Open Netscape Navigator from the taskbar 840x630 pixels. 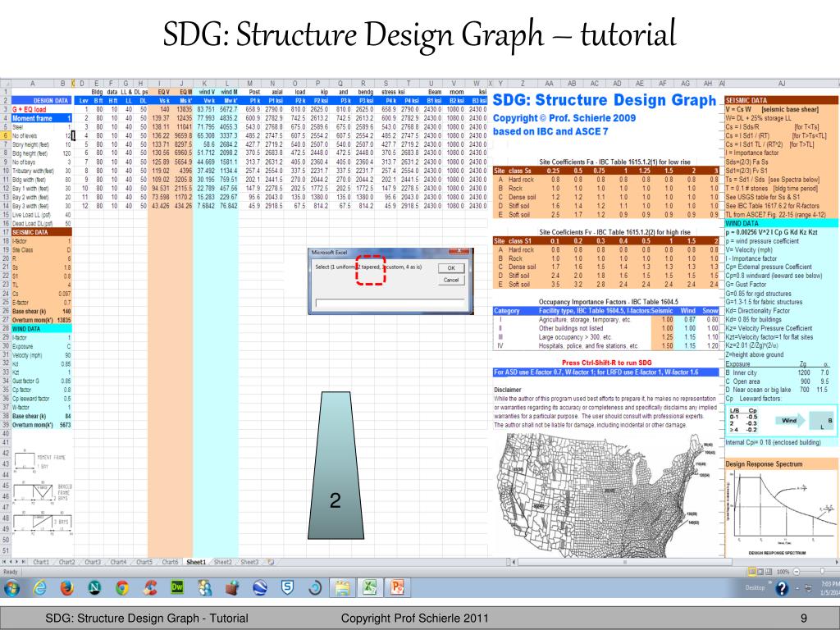(x=95, y=588)
